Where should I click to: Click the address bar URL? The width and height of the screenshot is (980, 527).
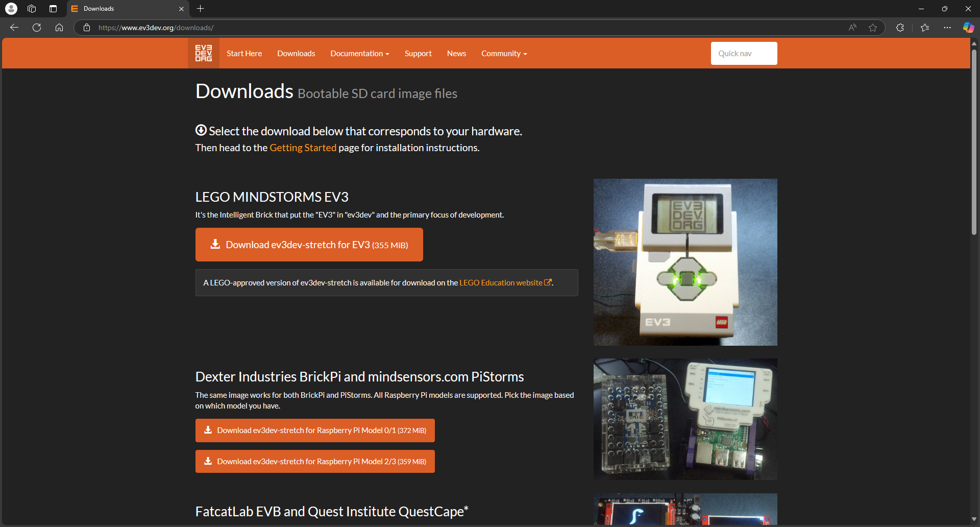point(156,28)
